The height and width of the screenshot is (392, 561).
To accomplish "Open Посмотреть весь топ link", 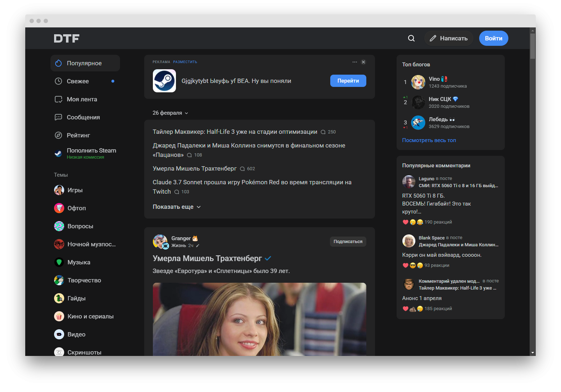I will tap(429, 140).
